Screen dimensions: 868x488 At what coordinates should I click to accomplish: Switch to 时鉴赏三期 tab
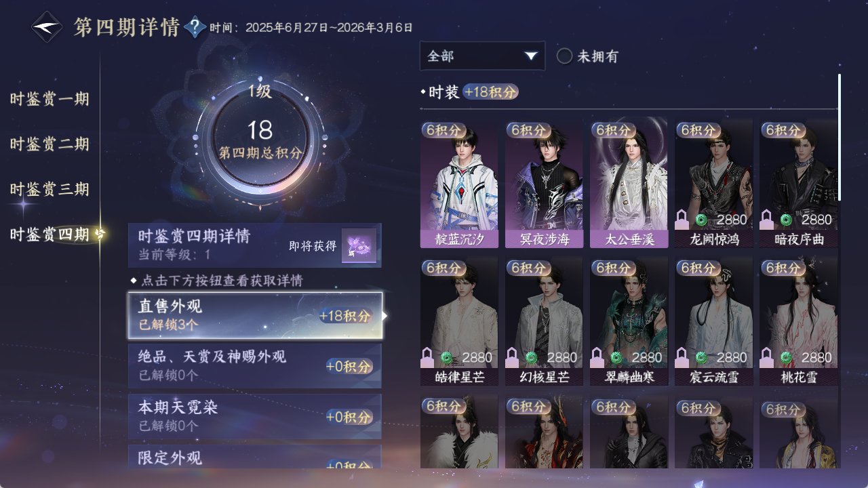click(x=50, y=189)
